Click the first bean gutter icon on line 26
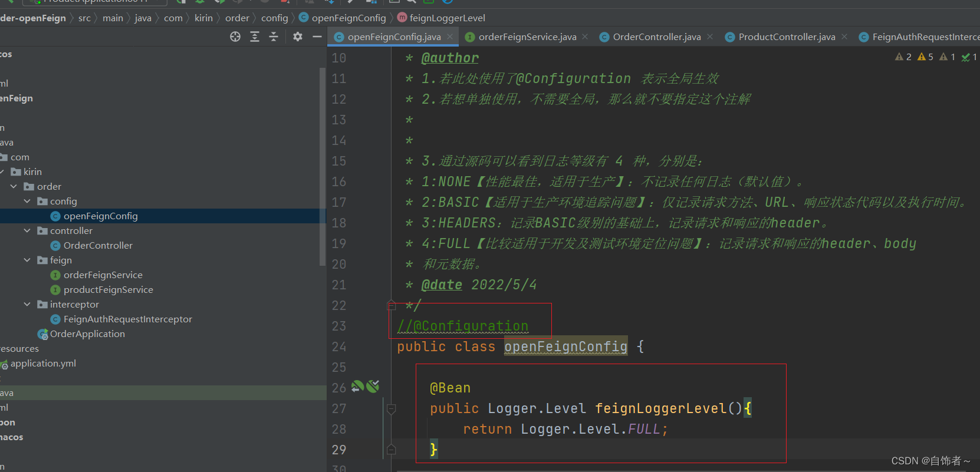 tap(357, 387)
